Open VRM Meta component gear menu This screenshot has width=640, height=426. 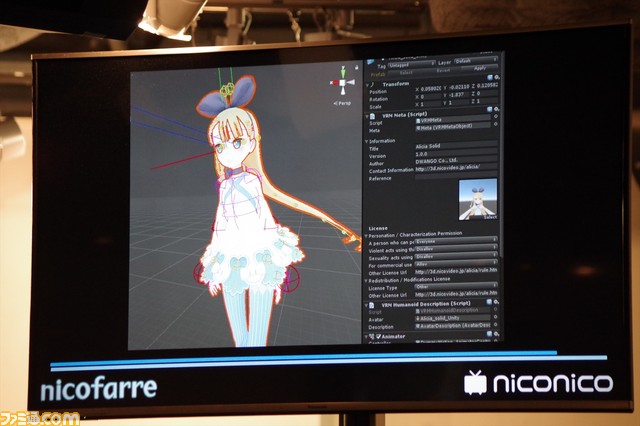[x=497, y=109]
